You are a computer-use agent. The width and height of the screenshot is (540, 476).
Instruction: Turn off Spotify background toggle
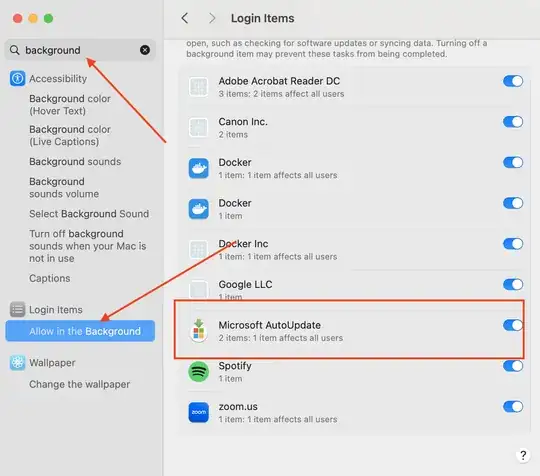[513, 366]
